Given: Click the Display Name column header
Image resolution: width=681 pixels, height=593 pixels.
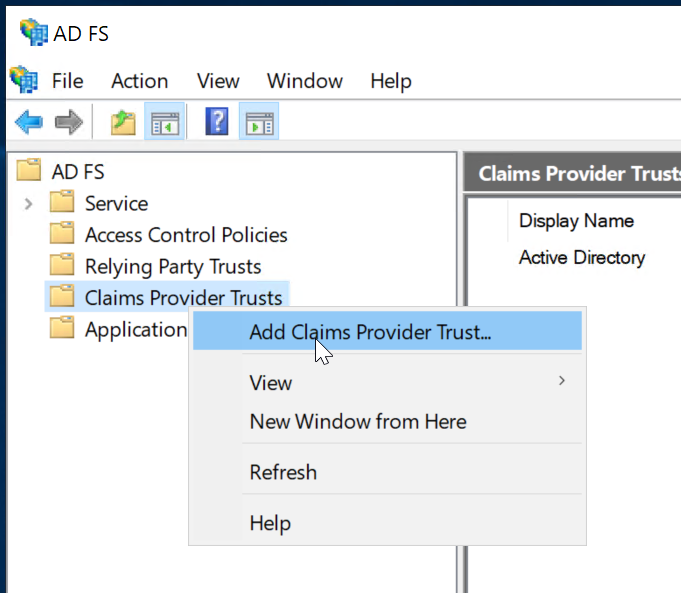Looking at the screenshot, I should 576,221.
